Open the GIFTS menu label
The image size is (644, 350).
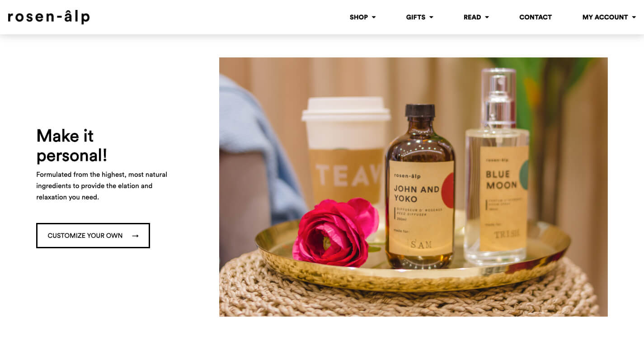(416, 17)
